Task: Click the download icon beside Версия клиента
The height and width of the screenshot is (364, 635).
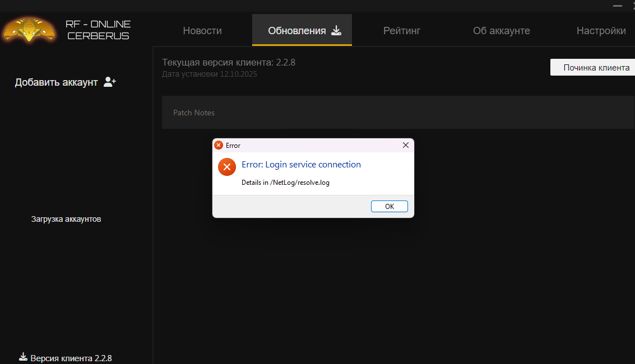Action: (x=23, y=357)
